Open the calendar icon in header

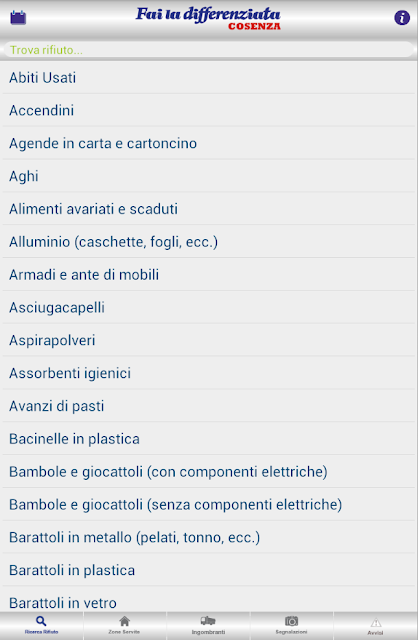18,18
